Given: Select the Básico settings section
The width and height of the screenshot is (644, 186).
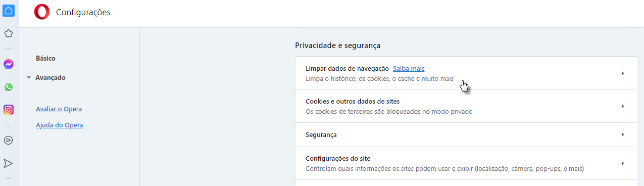Looking at the screenshot, I should [x=45, y=59].
